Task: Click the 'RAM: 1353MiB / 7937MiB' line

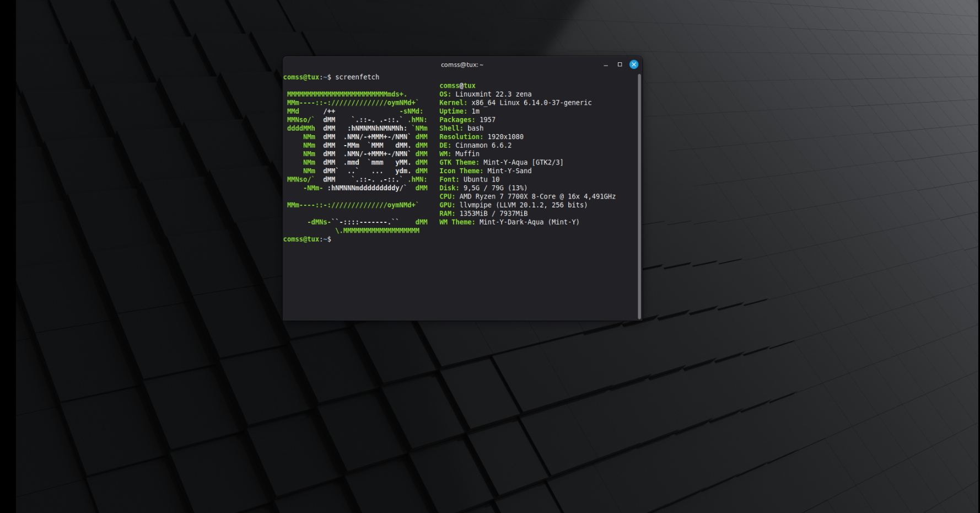Action: coord(483,214)
